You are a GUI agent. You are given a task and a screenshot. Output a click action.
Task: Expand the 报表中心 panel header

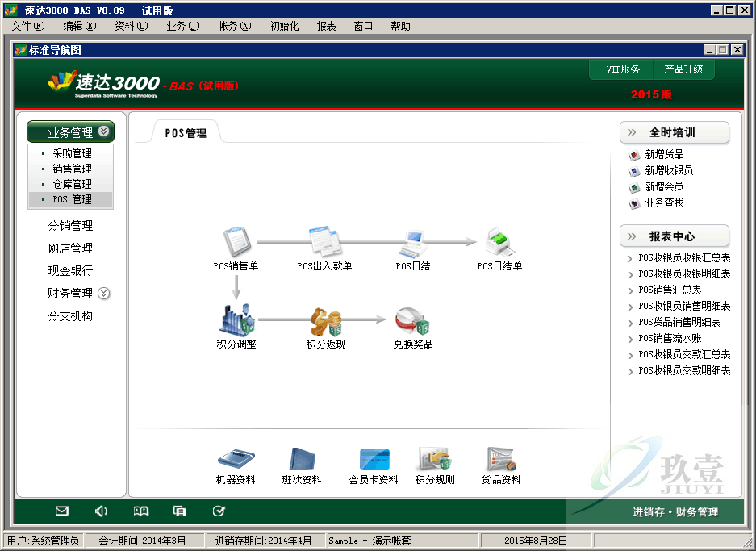pos(674,236)
